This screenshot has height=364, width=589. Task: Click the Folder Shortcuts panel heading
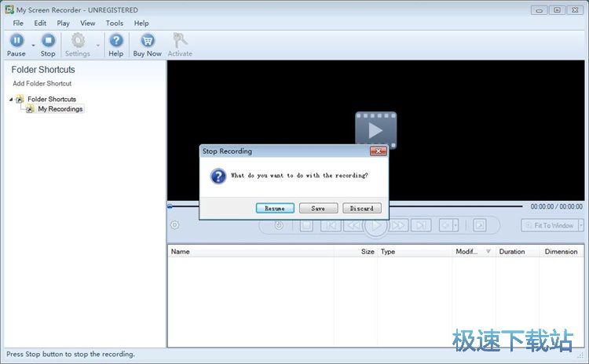[x=43, y=69]
